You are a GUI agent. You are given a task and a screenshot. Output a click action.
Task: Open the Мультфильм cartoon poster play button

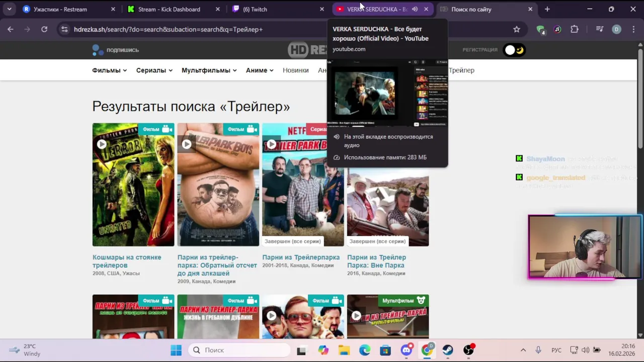pyautogui.click(x=356, y=316)
